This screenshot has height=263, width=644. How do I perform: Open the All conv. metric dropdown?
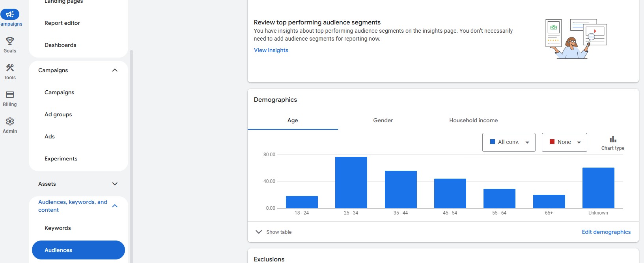point(509,142)
